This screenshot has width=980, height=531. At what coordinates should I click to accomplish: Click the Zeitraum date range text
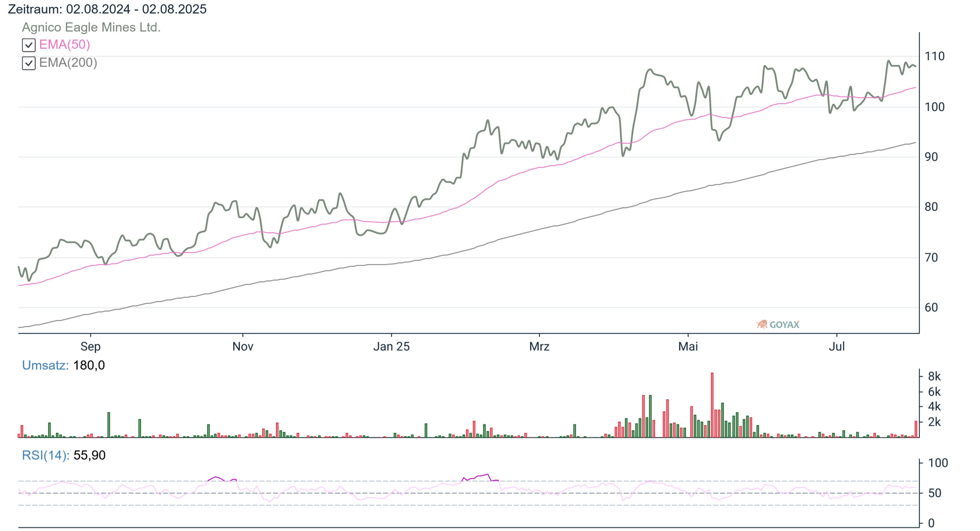point(107,9)
